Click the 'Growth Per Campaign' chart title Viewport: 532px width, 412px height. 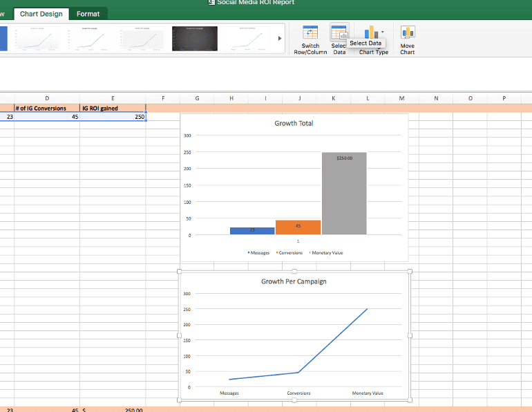(x=294, y=281)
